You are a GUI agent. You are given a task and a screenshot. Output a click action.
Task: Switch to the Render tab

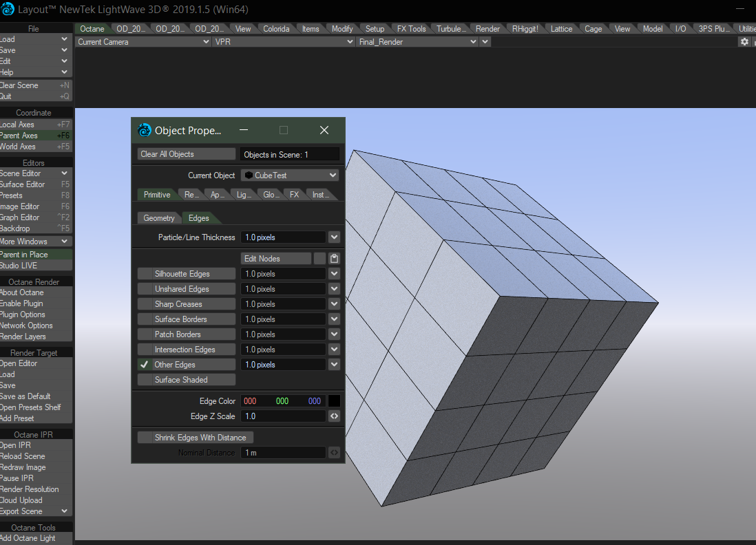coord(487,29)
